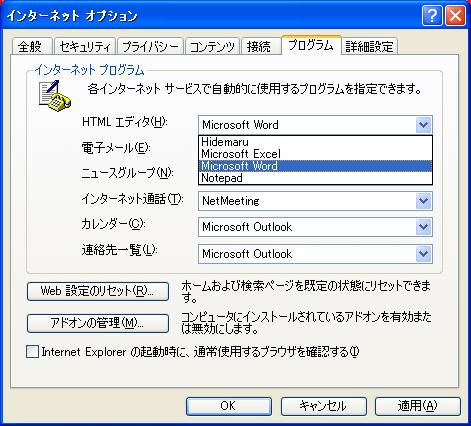Click the 連絡先一覧 Microsoft Outlook combo box
This screenshot has height=426, width=471.
click(315, 254)
